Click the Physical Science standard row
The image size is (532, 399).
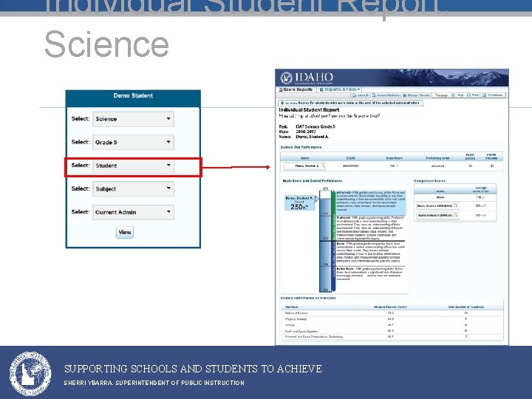pos(392,319)
